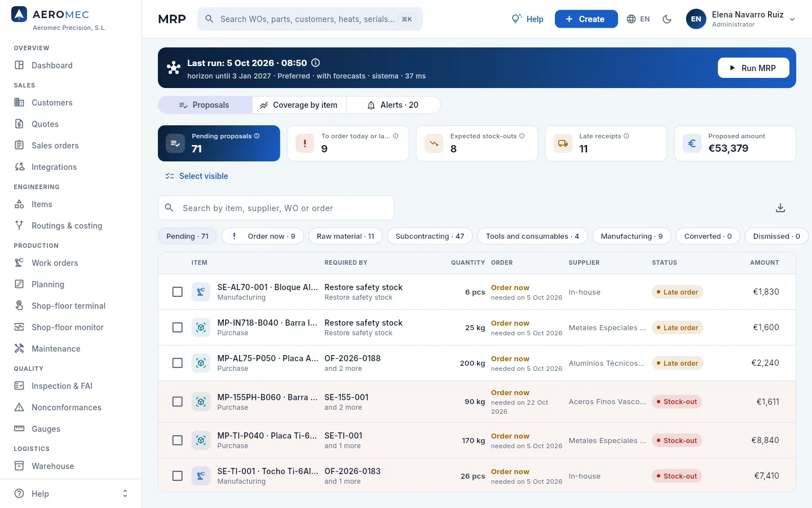Screen dimensions: 812x508
Task: Tick checkbox for MP-155PH-B060 row
Action: coord(178,402)
